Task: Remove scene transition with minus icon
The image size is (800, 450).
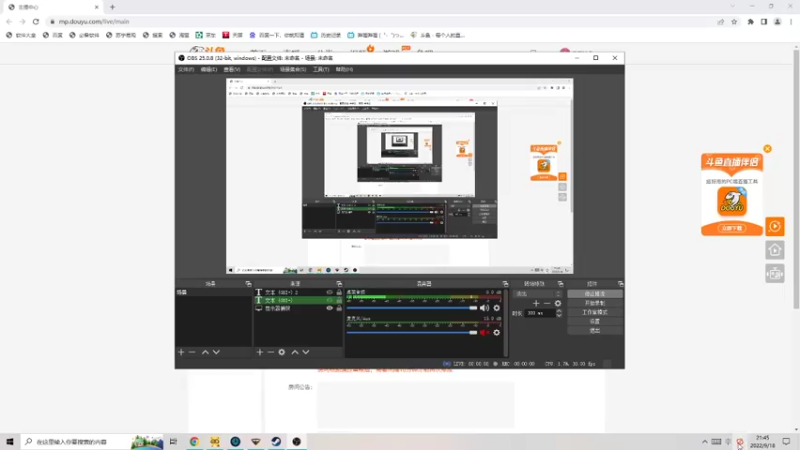Action: click(547, 303)
